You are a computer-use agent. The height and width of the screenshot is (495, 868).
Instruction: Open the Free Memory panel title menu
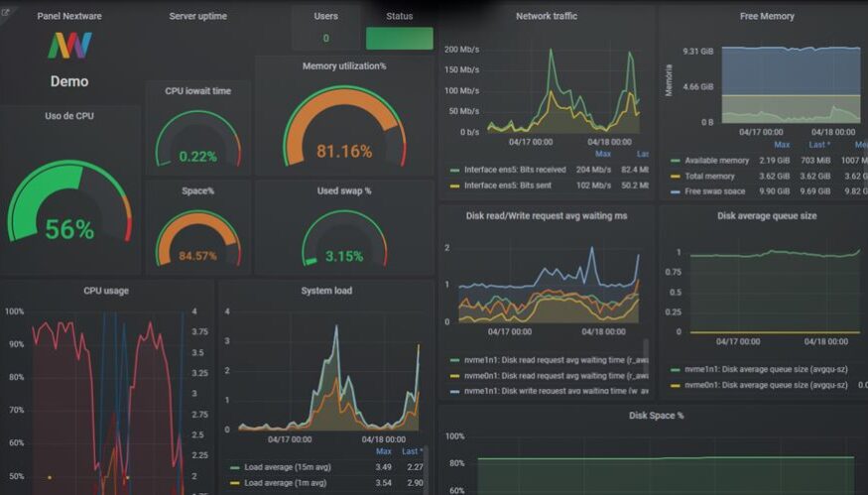click(x=767, y=17)
